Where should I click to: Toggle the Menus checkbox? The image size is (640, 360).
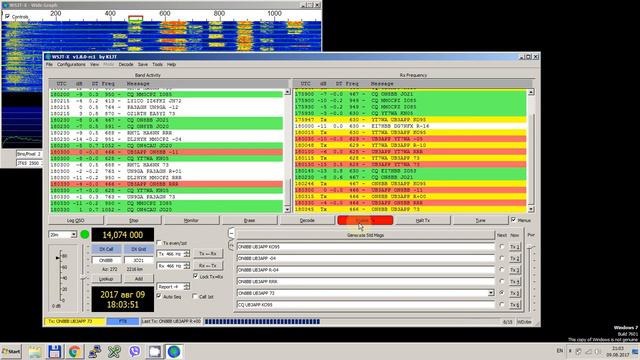513,220
